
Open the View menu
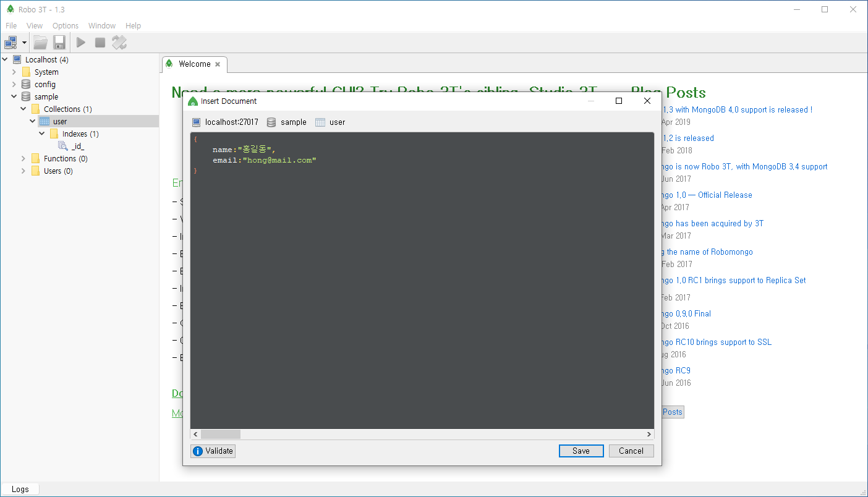tap(35, 25)
